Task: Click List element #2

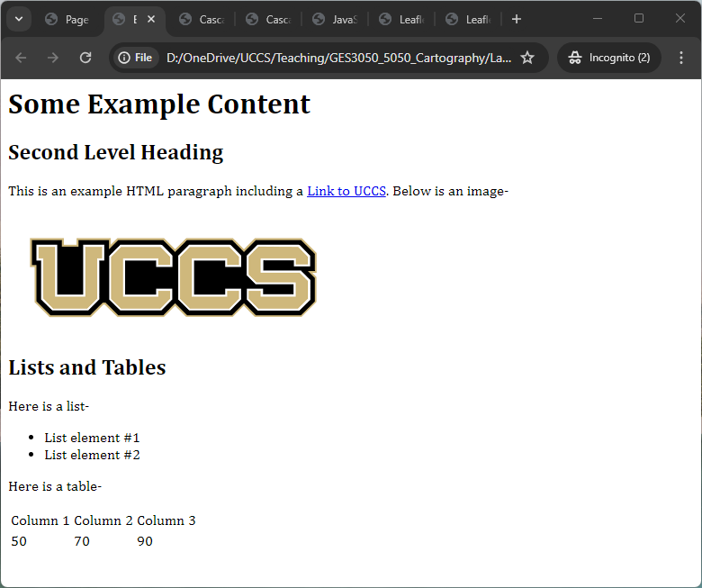Action: pos(92,455)
